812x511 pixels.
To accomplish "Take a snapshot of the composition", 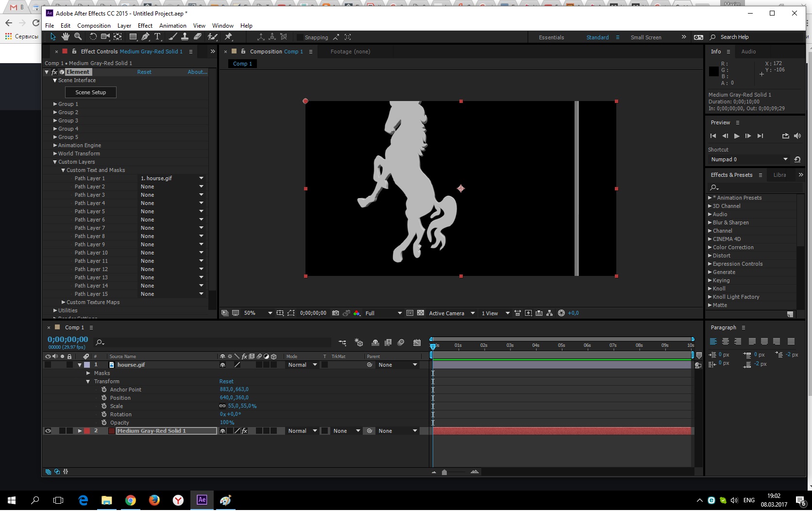I will coord(336,313).
